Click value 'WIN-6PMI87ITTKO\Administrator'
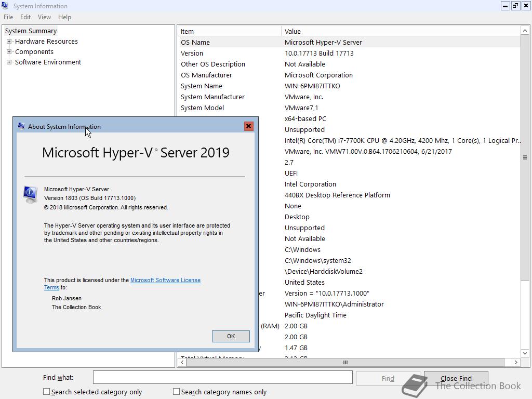532x399 pixels. tap(334, 304)
